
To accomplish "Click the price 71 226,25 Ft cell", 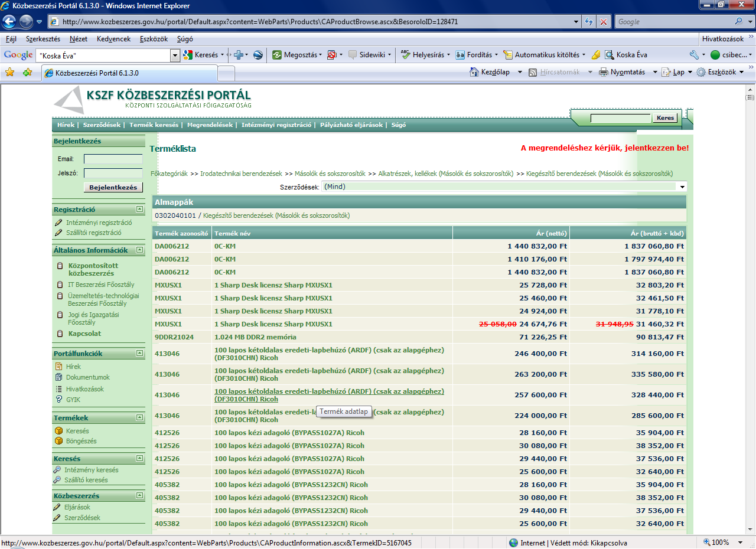I will pos(511,337).
